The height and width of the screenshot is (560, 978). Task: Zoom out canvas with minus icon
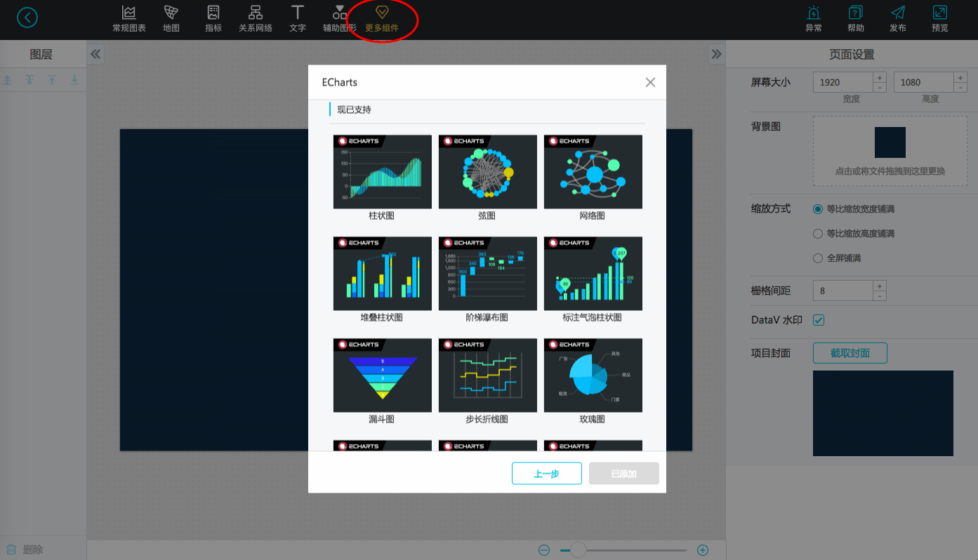pos(544,550)
